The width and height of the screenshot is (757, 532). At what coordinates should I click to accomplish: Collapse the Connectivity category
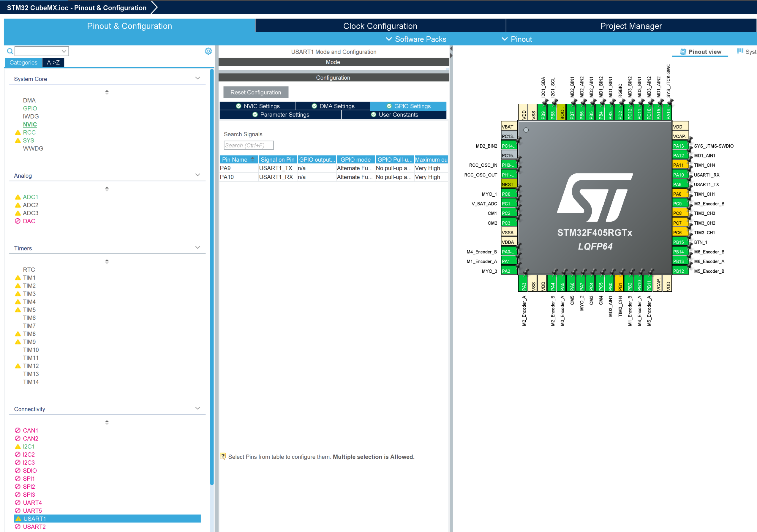coord(197,408)
